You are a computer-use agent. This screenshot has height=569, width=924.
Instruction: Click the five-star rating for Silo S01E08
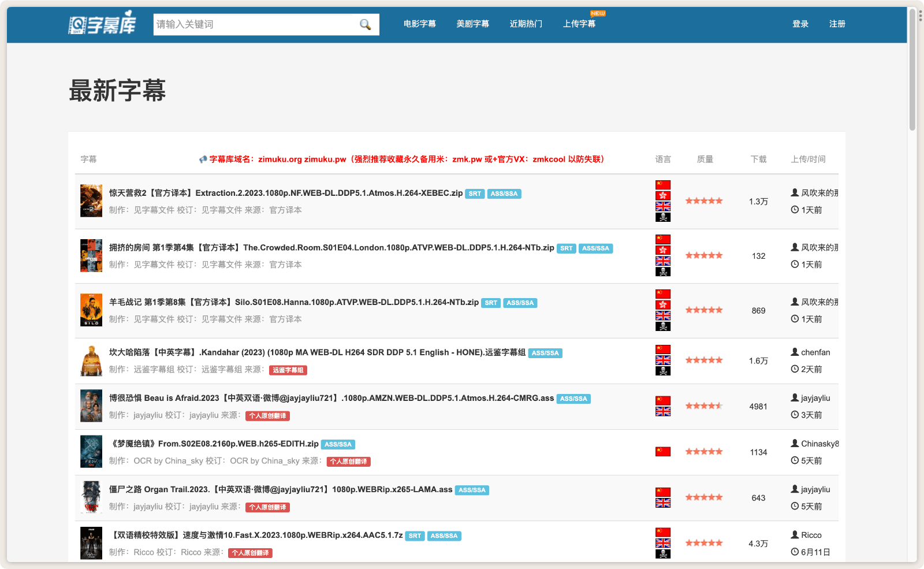click(703, 310)
